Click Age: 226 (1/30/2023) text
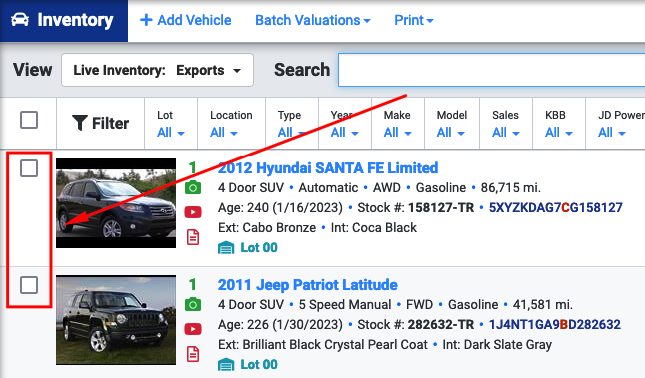The height and width of the screenshot is (378, 645). 280,324
